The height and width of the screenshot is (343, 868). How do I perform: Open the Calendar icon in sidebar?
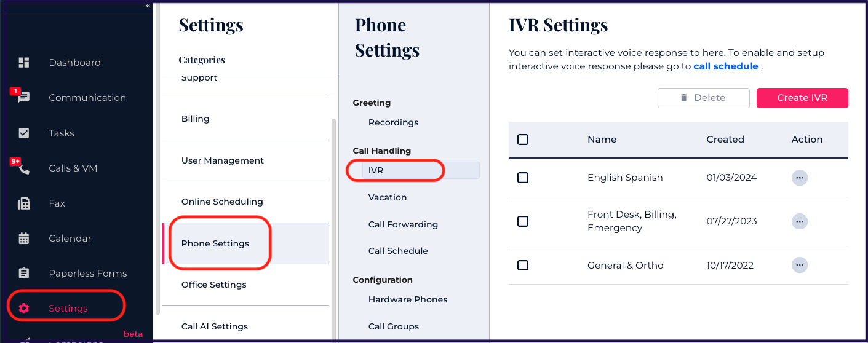pos(24,239)
